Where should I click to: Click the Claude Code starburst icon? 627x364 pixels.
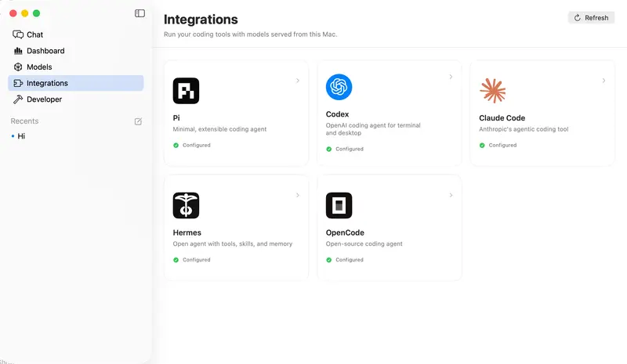[x=492, y=91]
